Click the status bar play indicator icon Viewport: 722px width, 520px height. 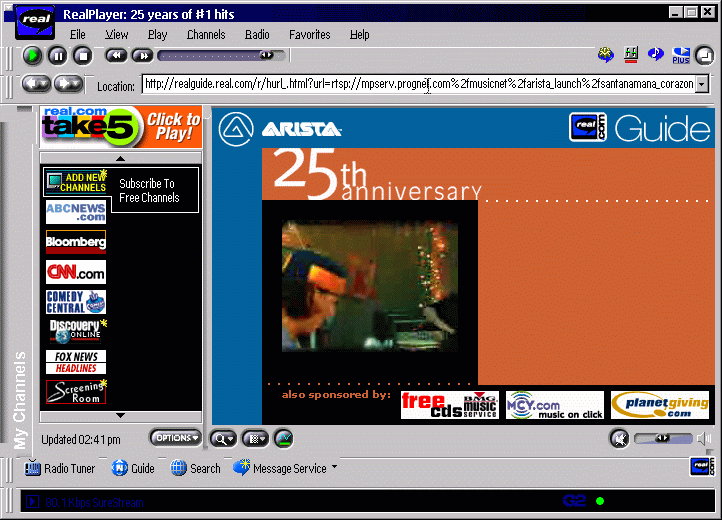[x=32, y=501]
